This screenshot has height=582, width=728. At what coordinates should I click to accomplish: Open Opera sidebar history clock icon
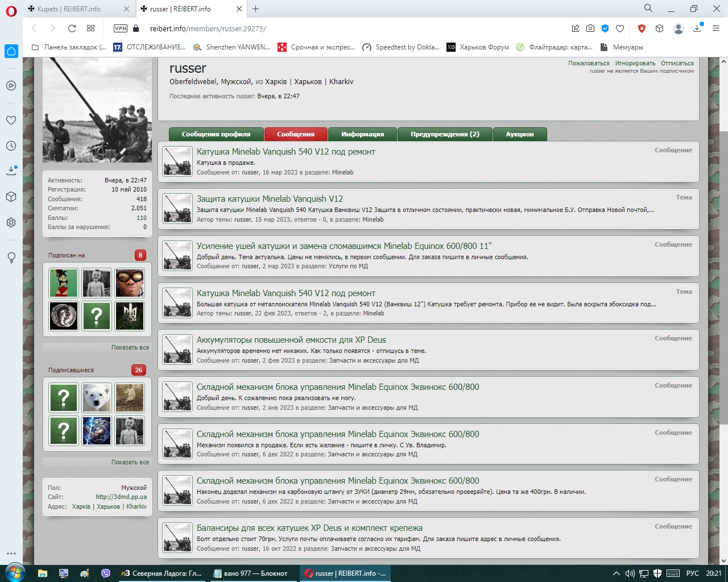tap(11, 146)
